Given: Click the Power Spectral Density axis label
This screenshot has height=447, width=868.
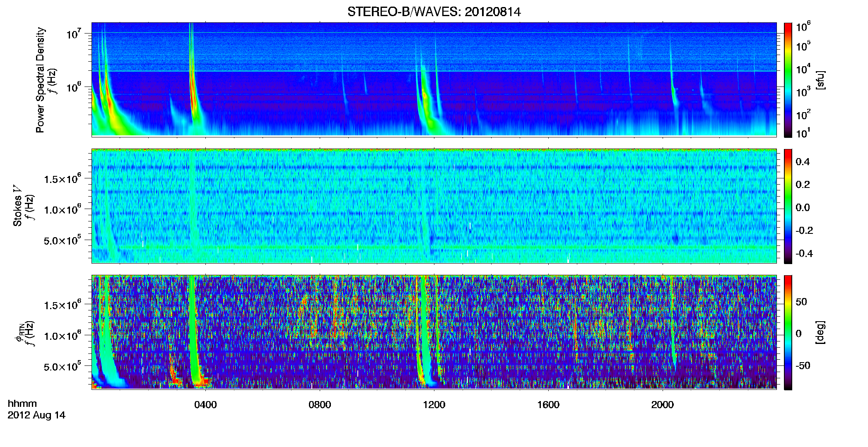Looking at the screenshot, I should 40,80.
